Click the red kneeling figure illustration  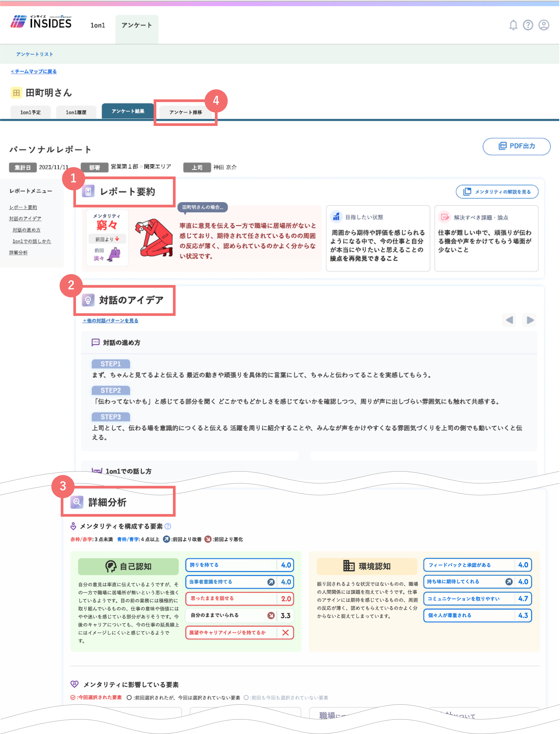[154, 237]
